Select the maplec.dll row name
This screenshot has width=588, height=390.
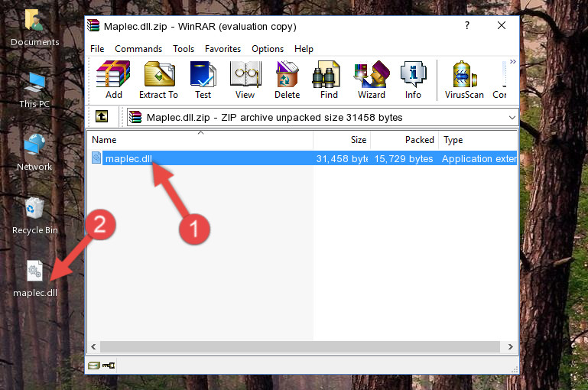coord(128,158)
